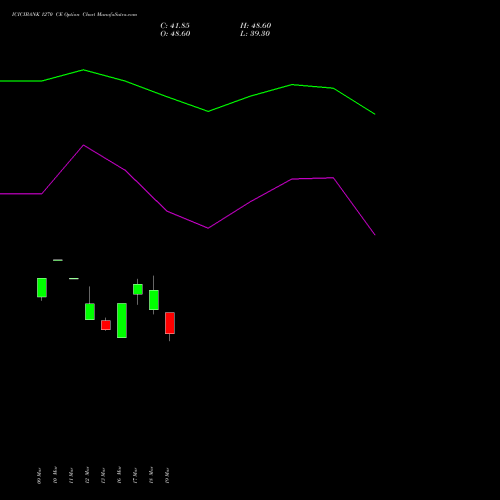The height and width of the screenshot is (500, 500).
Task: Select the small green candle for 17 Mar
Action: pyautogui.click(x=138, y=289)
